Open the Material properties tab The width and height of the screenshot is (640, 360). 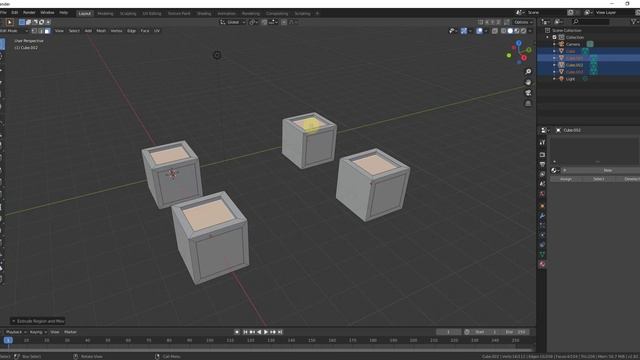pos(542,264)
